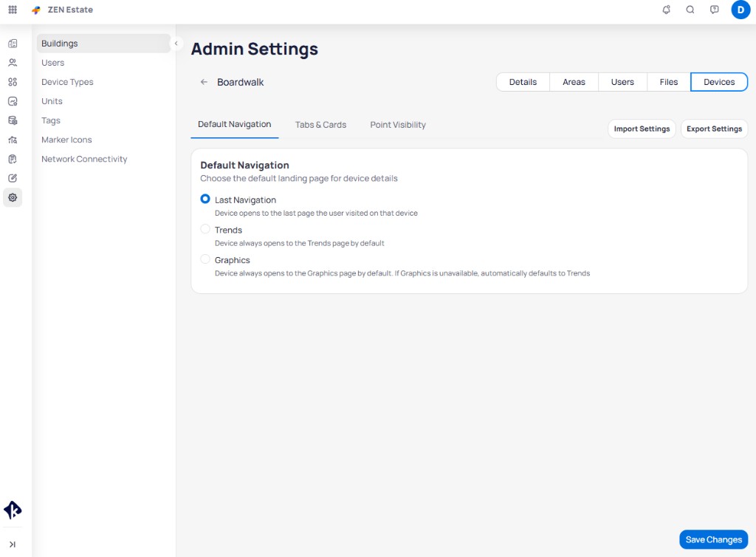Open the Files building tab

point(669,82)
